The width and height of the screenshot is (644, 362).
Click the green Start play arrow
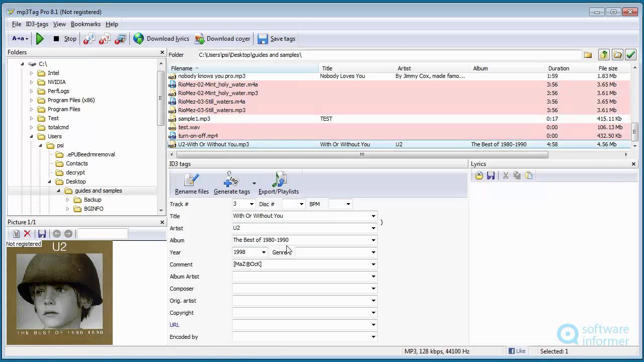coord(40,39)
